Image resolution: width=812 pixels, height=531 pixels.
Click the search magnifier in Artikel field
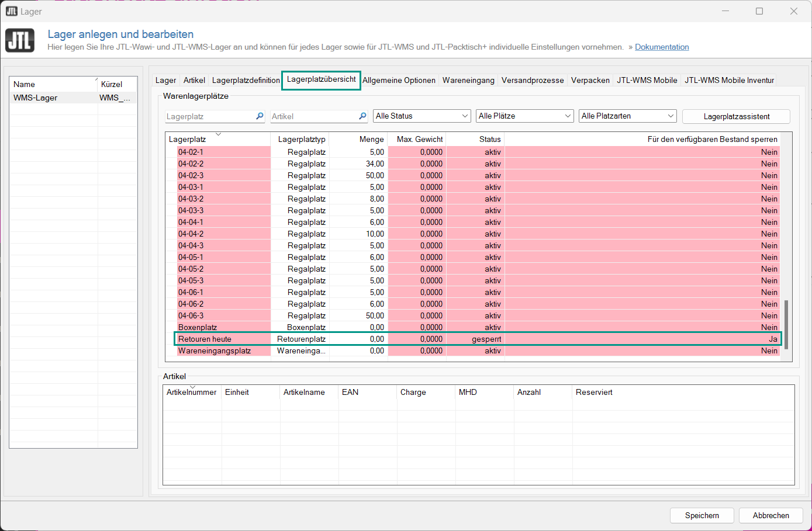(x=363, y=116)
